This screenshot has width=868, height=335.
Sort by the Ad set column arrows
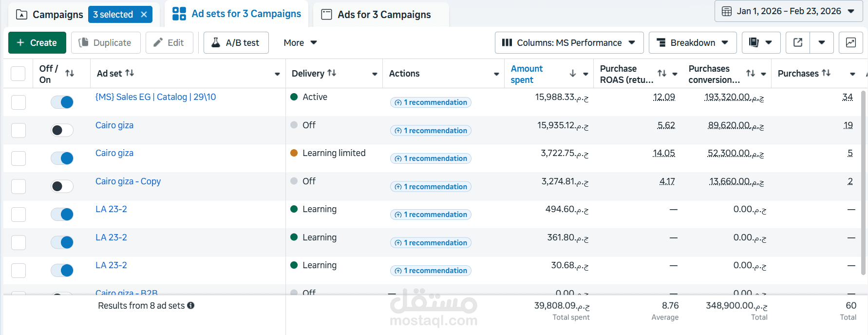[130, 73]
